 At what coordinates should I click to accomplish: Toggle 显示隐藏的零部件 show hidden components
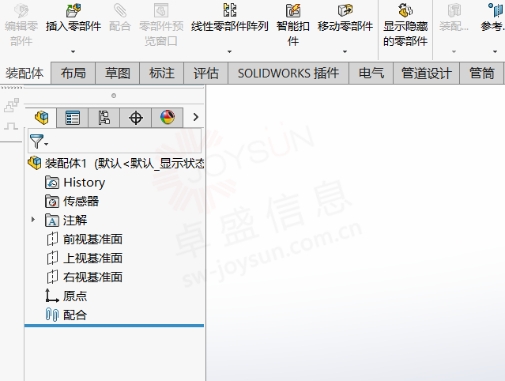coord(405,10)
